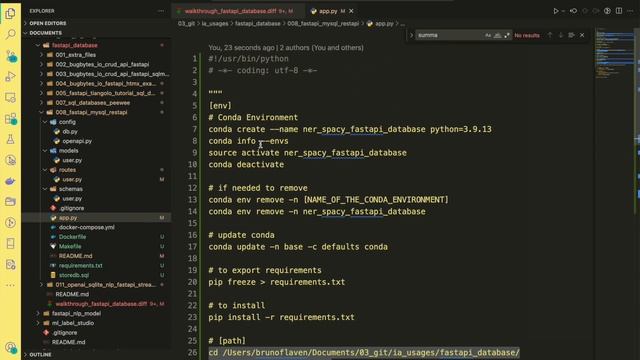
Task: Click 'conda deactivate' line in editor
Action: (246, 164)
